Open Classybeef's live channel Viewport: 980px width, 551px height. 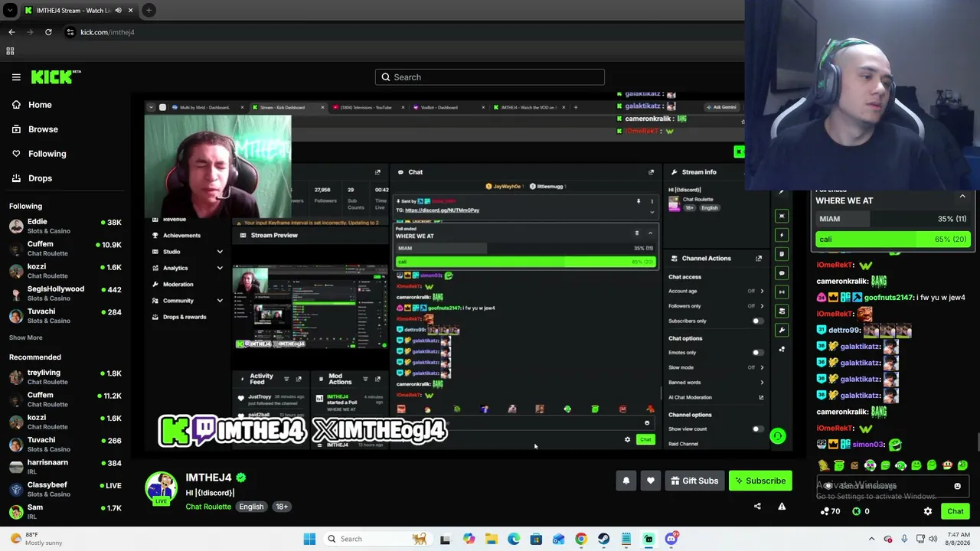[65, 489]
